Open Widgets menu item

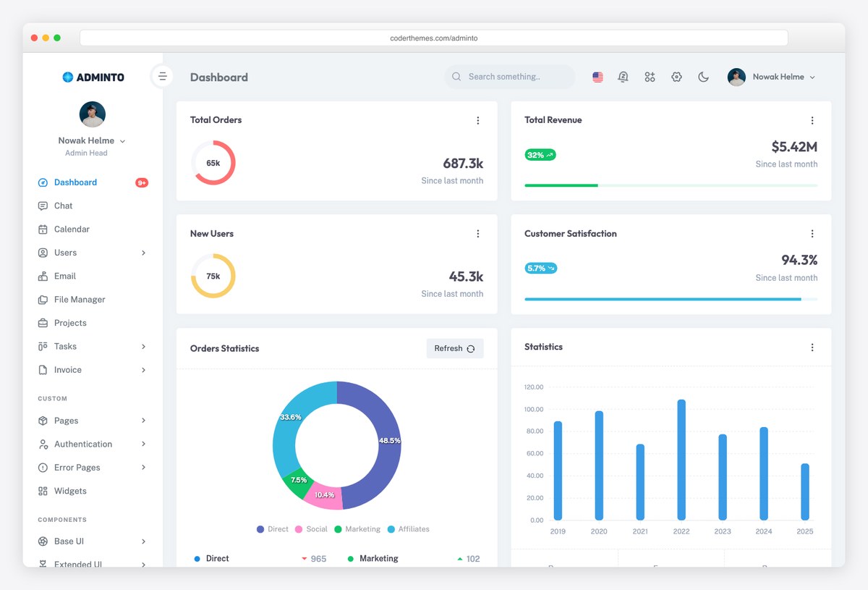(93, 491)
